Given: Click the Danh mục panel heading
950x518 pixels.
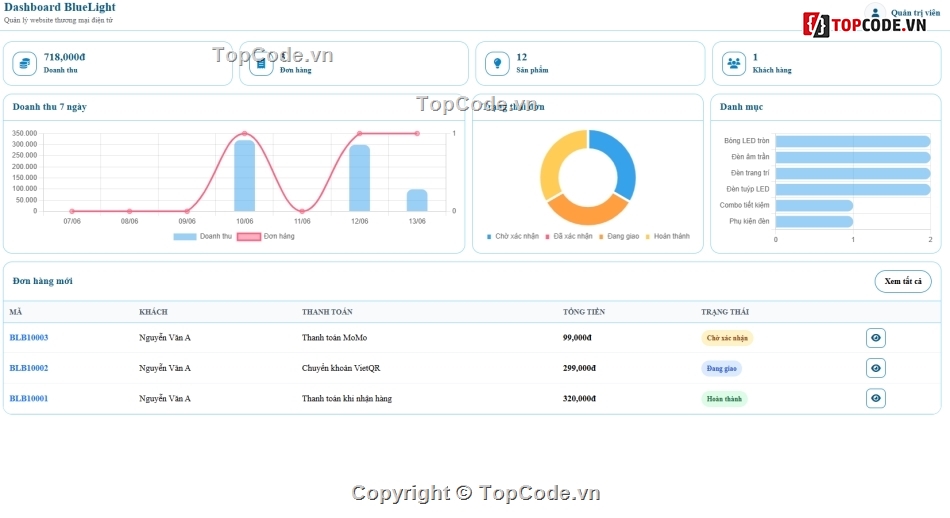Looking at the screenshot, I should click(x=741, y=107).
